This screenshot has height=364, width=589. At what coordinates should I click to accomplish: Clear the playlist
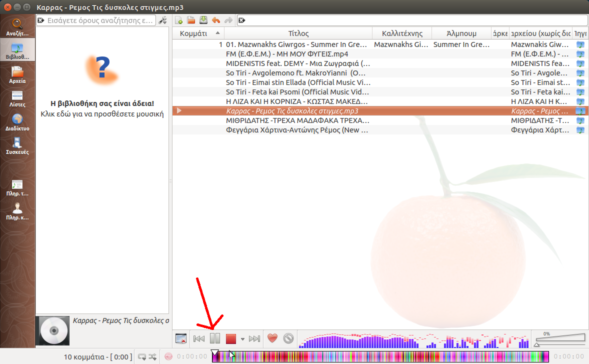pos(181,338)
